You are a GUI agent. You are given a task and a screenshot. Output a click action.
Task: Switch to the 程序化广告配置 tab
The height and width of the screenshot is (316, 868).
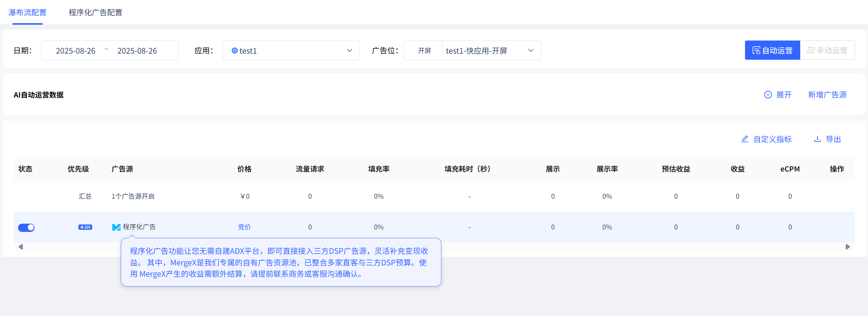point(95,12)
